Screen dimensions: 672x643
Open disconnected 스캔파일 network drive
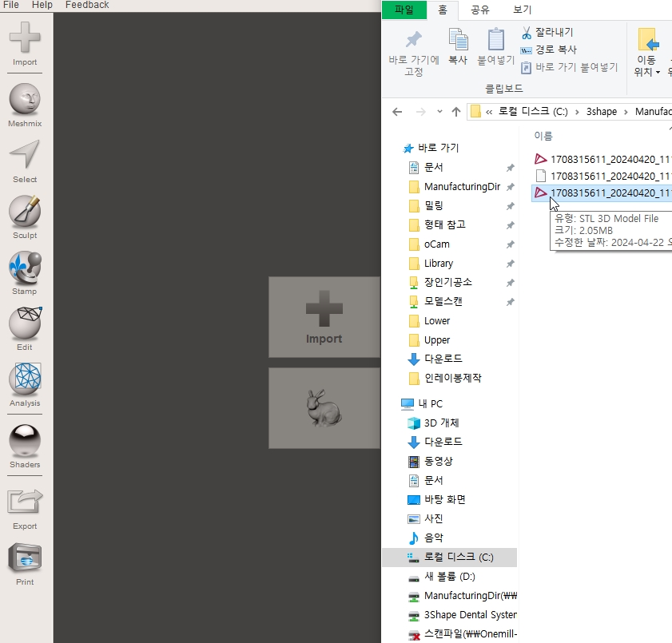point(462,634)
